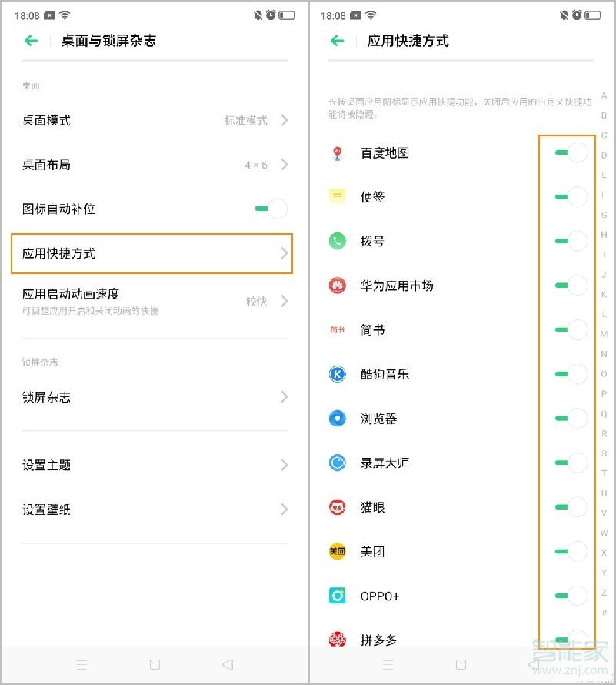The width and height of the screenshot is (616, 685).
Task: Open the 华为应用市场 app icon
Action: (x=335, y=285)
